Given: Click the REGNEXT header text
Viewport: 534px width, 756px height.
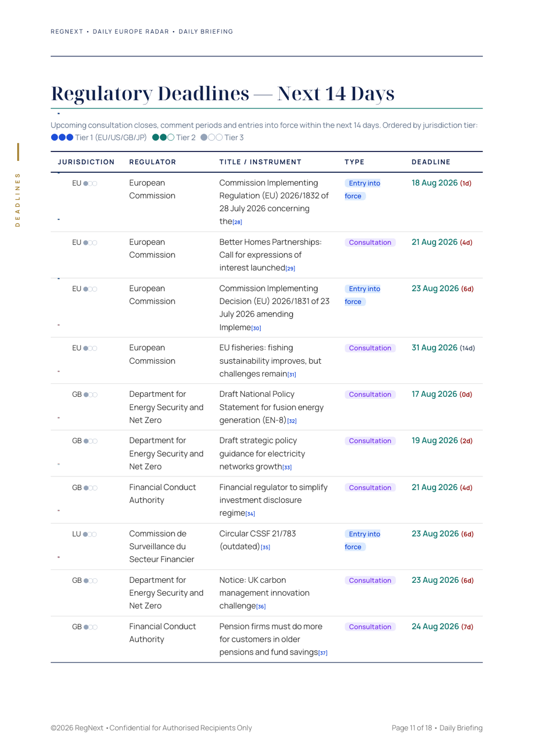Looking at the screenshot, I should click(x=67, y=32).
